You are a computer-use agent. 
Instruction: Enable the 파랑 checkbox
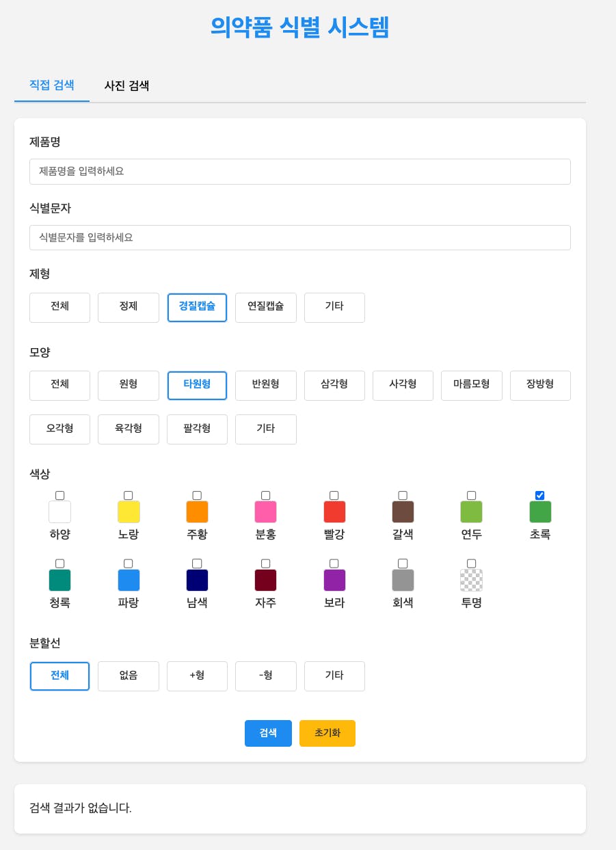coord(129,563)
